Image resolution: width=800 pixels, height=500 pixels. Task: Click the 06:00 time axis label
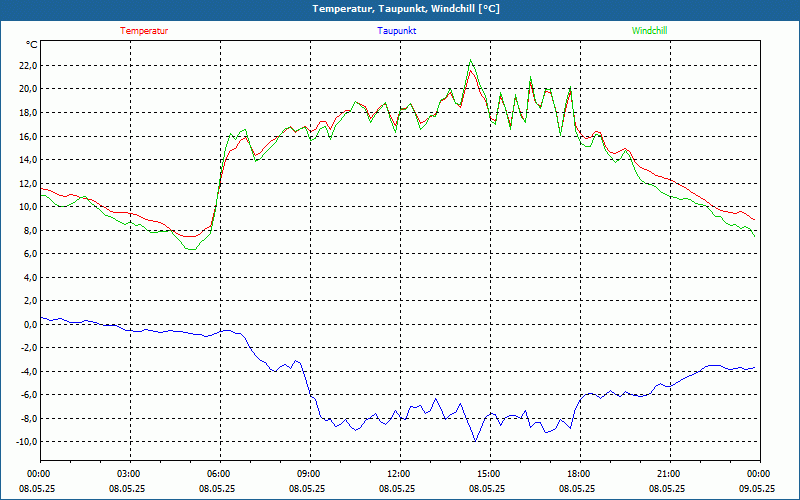point(217,474)
